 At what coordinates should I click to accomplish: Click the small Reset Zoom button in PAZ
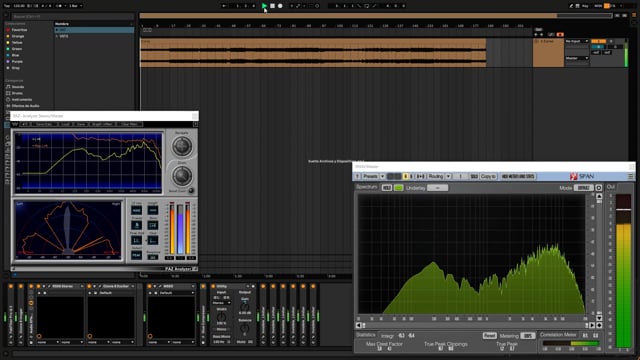coord(191,191)
